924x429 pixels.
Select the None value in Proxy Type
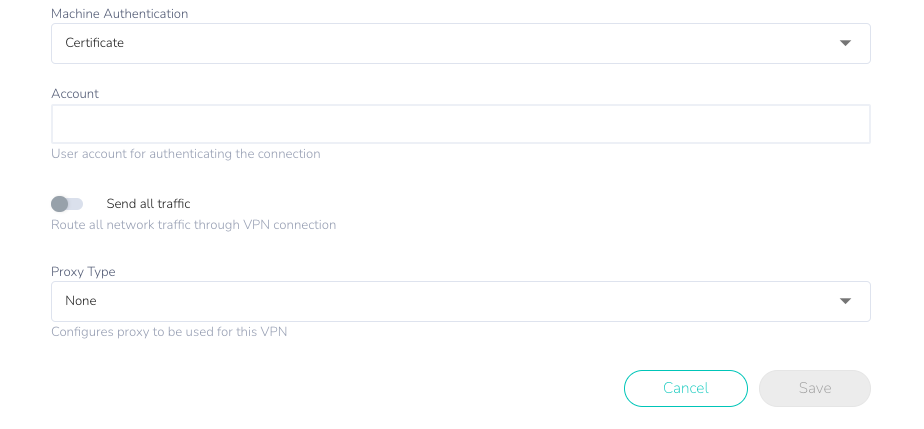click(x=81, y=301)
